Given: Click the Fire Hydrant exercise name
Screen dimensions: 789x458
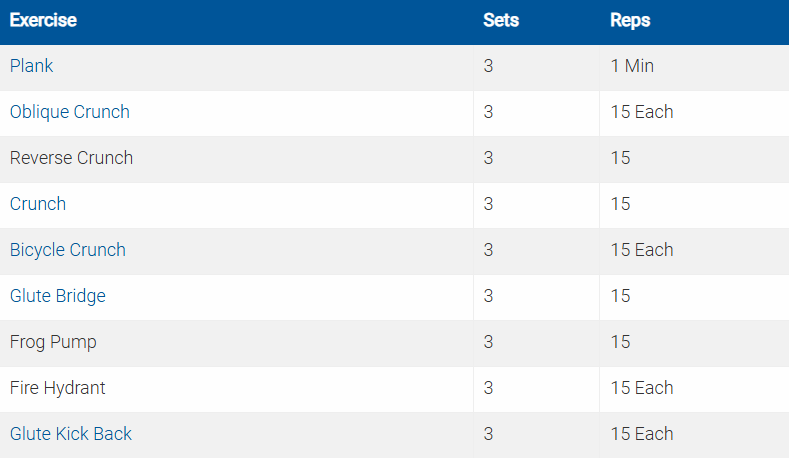Looking at the screenshot, I should (57, 388).
